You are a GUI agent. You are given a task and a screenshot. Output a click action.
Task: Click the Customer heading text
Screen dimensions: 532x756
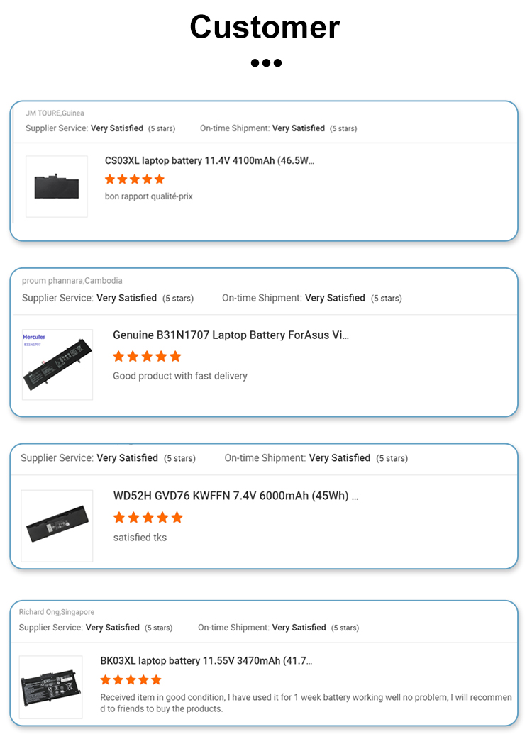265,27
